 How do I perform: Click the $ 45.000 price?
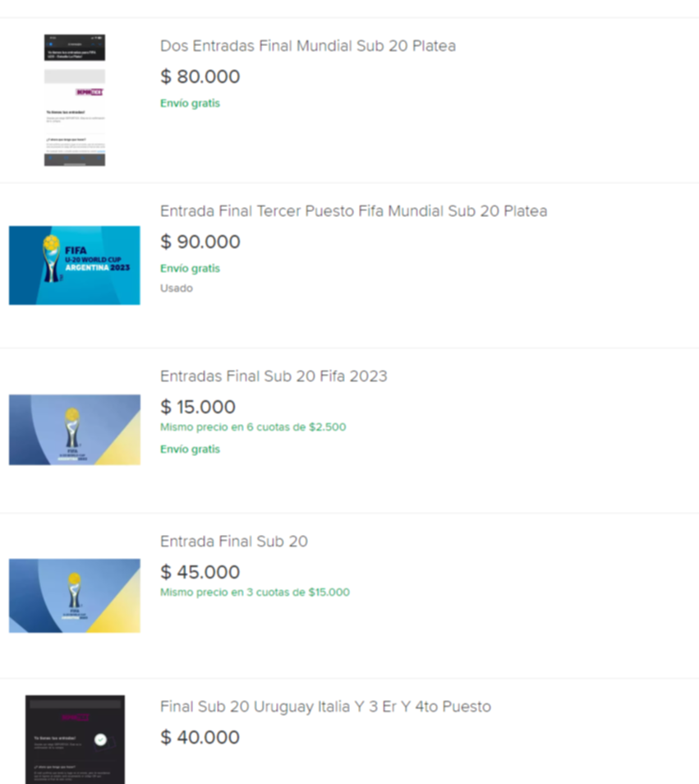pos(200,572)
